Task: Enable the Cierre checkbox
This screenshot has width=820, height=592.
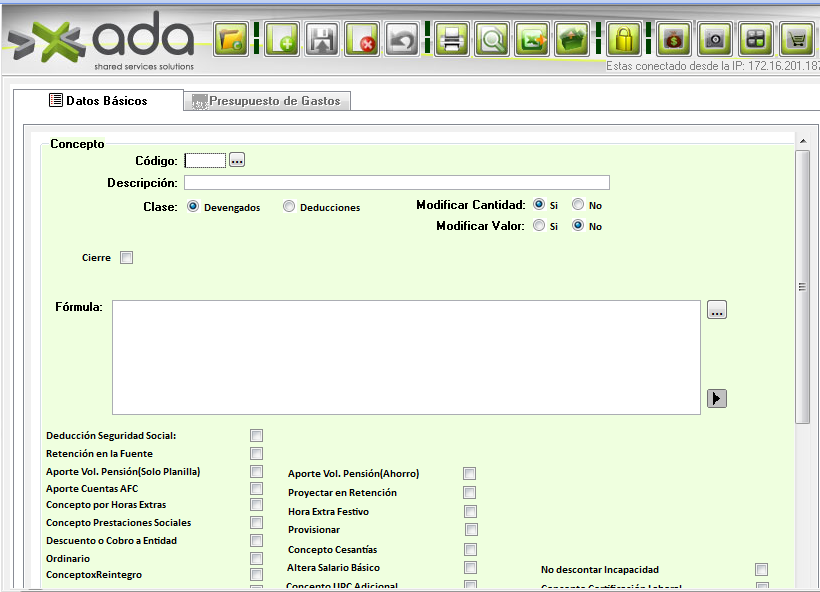Action: coord(126,258)
